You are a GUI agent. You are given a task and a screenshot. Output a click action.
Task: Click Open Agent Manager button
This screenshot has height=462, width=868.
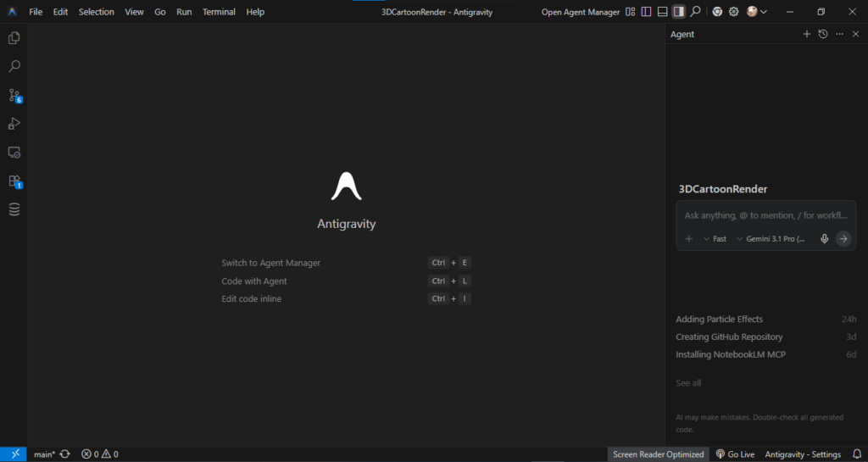(581, 12)
